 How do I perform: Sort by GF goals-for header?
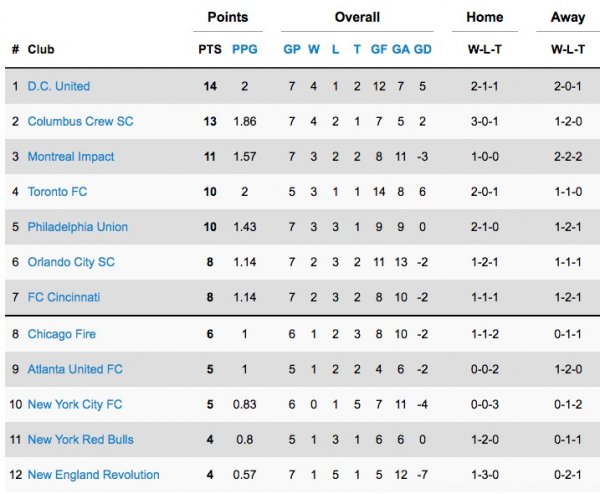(x=379, y=49)
